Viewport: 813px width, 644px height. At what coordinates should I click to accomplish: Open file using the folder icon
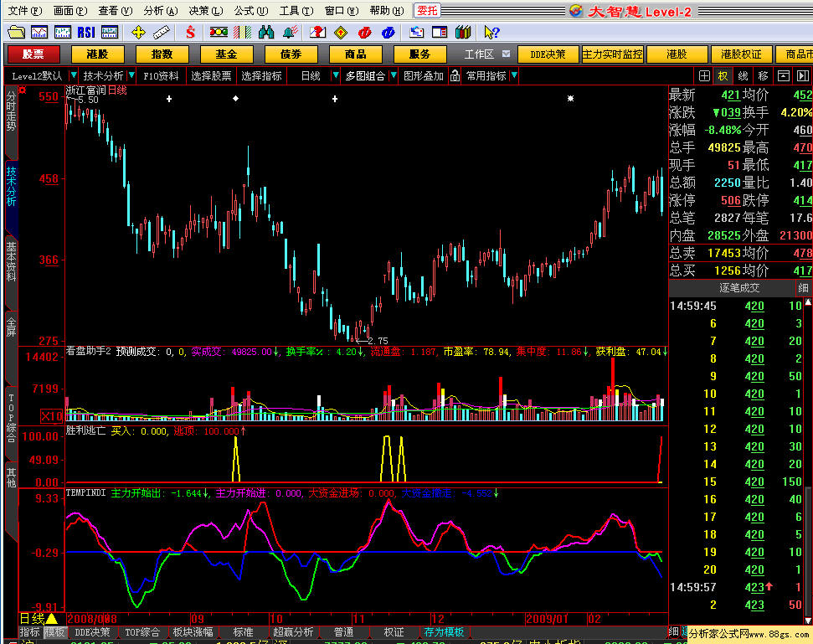[x=16, y=33]
